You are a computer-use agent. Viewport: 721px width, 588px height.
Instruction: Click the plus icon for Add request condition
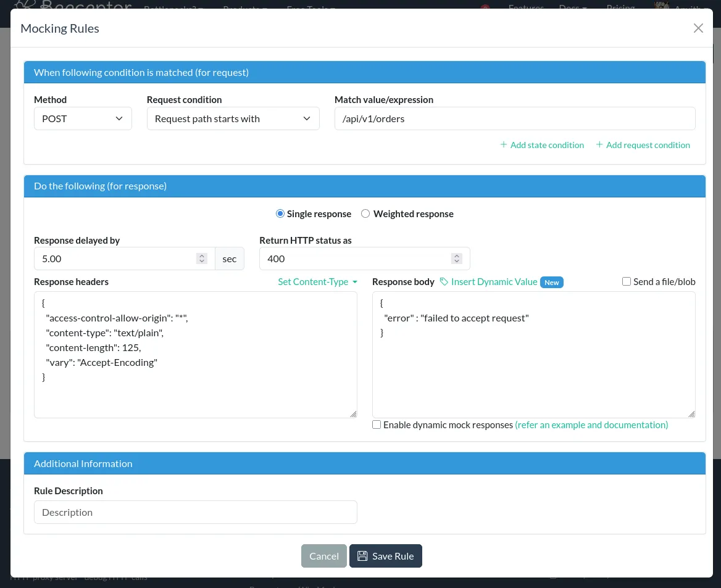tap(599, 144)
